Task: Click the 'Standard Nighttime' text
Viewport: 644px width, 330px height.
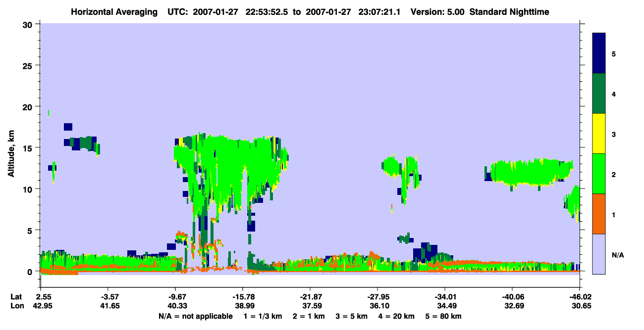Action: 509,12
